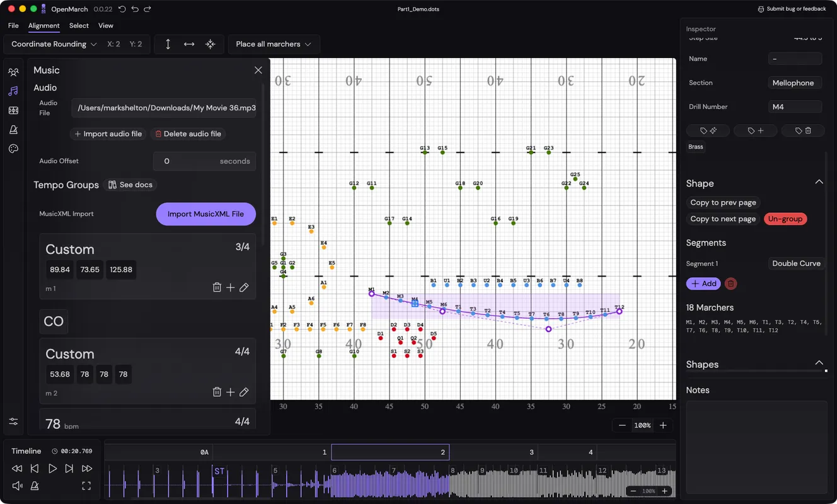The width and height of the screenshot is (837, 504).
Task: Go to previous page in timeline
Action: (x=35, y=469)
